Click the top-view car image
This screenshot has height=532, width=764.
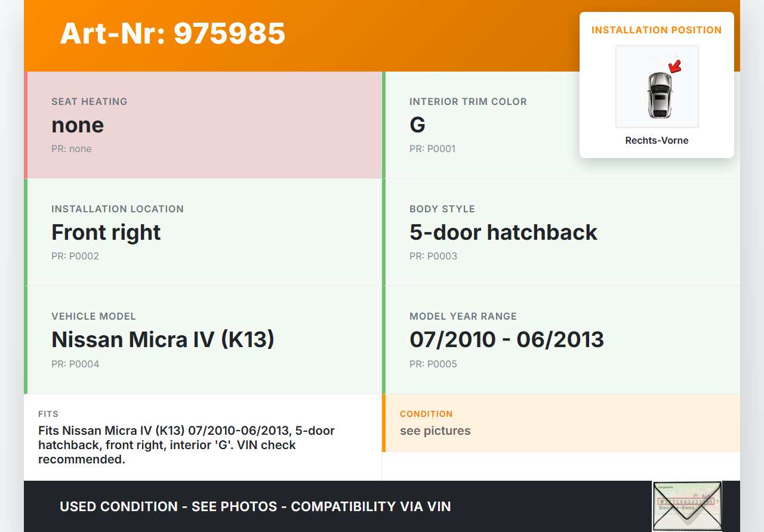tap(659, 95)
